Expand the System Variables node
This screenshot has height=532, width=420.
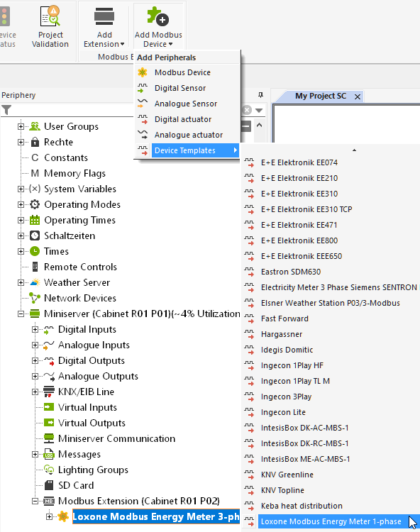21,189
